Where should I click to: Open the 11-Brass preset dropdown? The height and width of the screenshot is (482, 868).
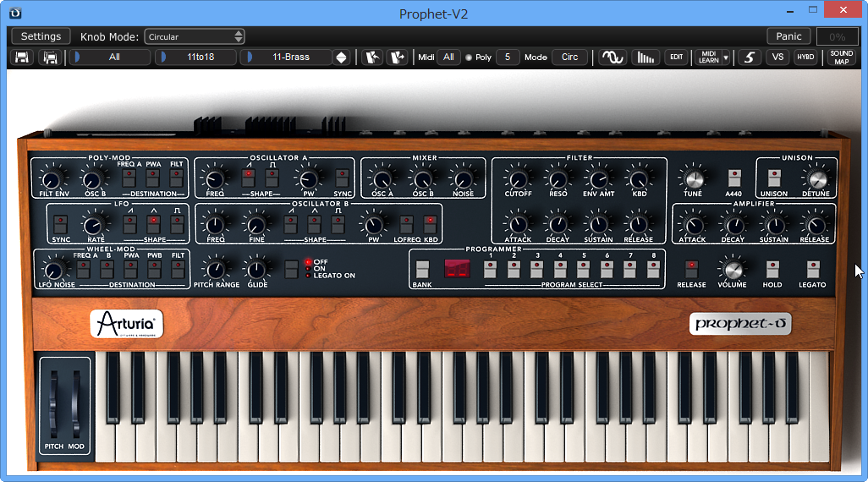coord(286,57)
